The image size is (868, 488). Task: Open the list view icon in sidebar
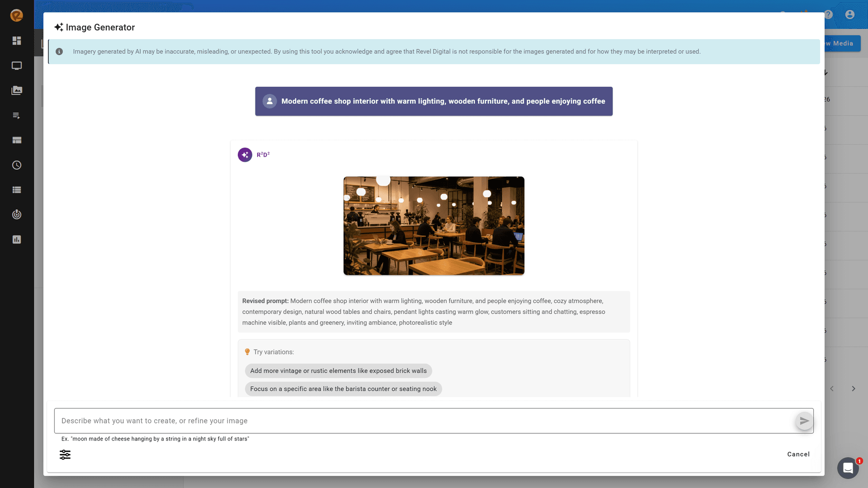17,190
